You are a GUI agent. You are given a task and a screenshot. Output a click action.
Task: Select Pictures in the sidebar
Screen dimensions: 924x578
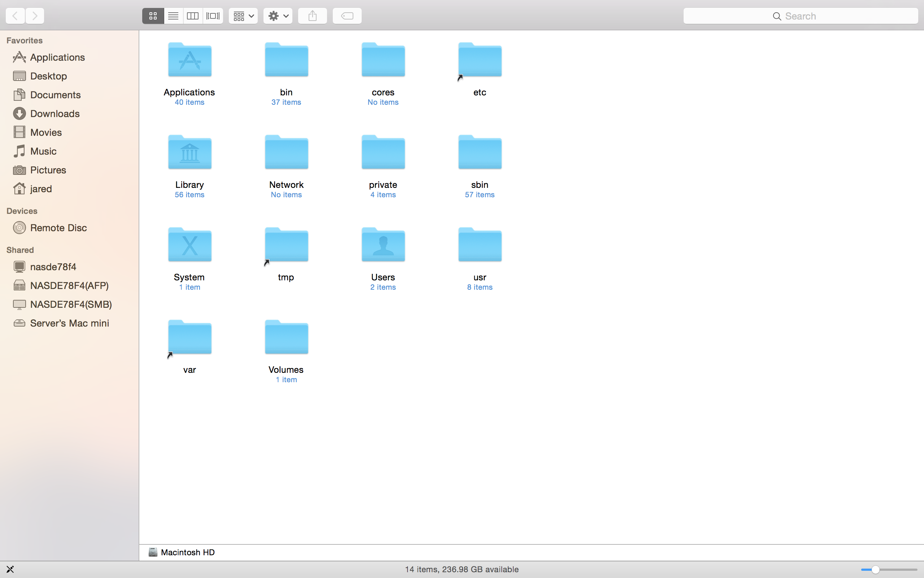point(69,170)
